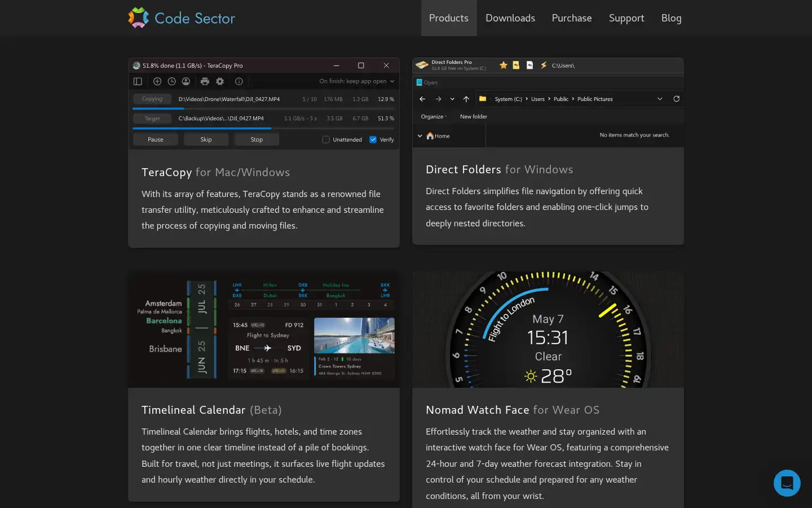Open the chat support bubble
This screenshot has height=508, width=812.
[x=787, y=483]
